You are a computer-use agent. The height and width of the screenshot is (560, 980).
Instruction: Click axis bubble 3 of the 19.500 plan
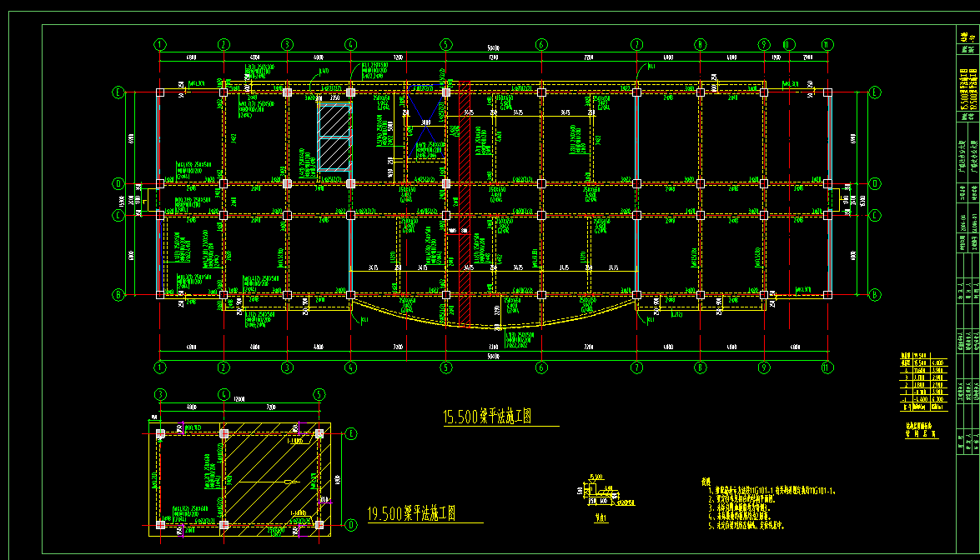coord(161,394)
